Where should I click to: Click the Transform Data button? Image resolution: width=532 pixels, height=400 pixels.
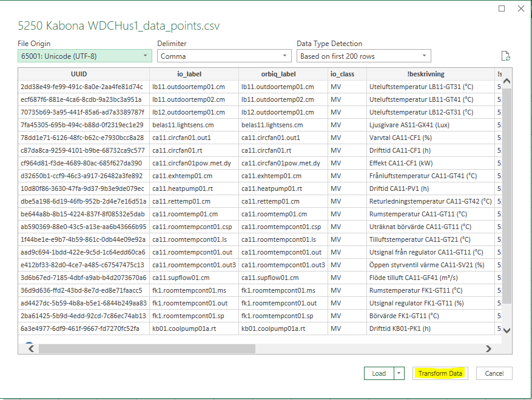tap(440, 373)
